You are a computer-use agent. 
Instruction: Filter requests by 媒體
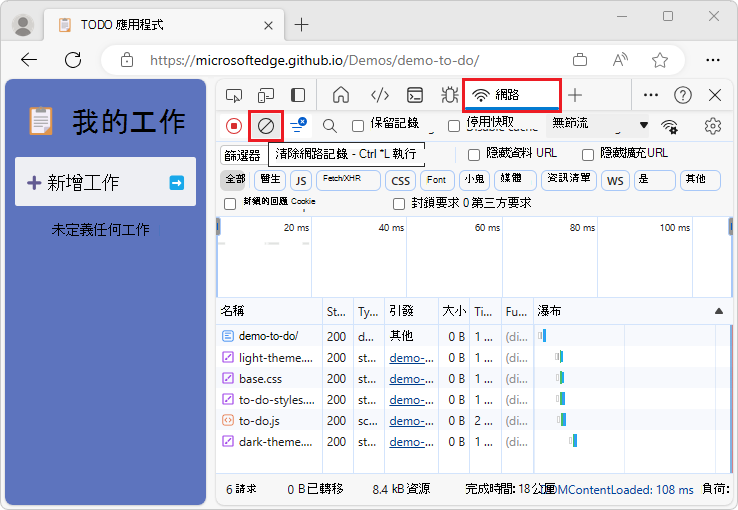click(515, 180)
